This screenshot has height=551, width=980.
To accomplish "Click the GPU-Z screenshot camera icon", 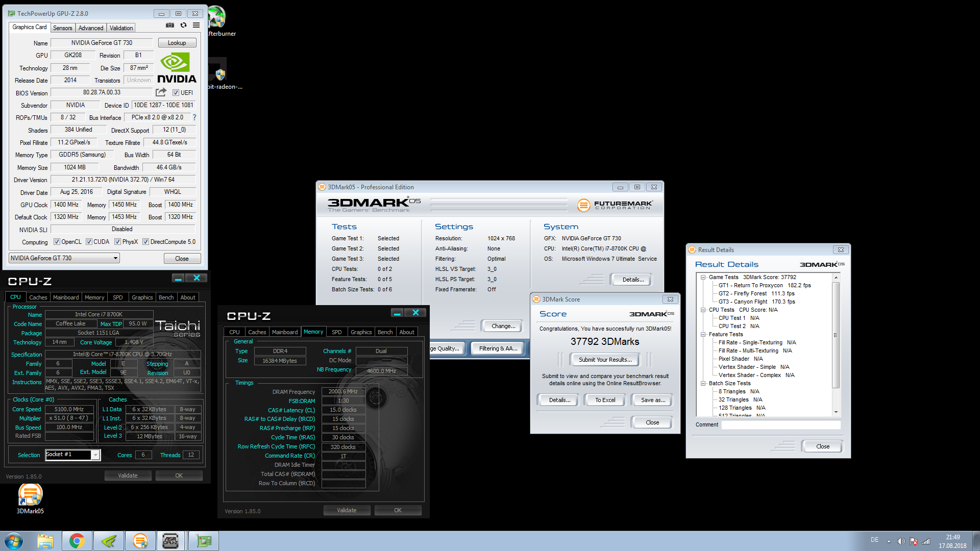I will tap(170, 25).
